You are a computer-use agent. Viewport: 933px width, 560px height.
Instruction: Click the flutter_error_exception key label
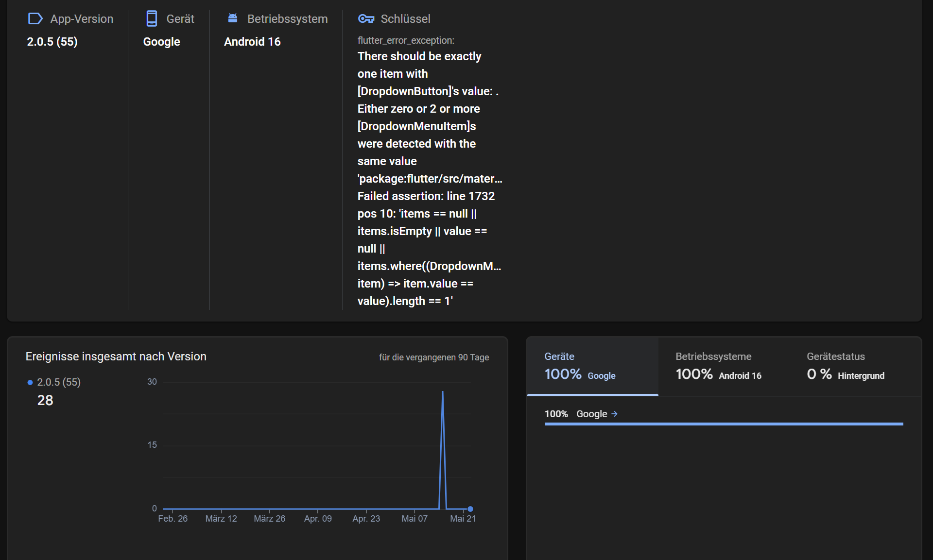(x=406, y=40)
